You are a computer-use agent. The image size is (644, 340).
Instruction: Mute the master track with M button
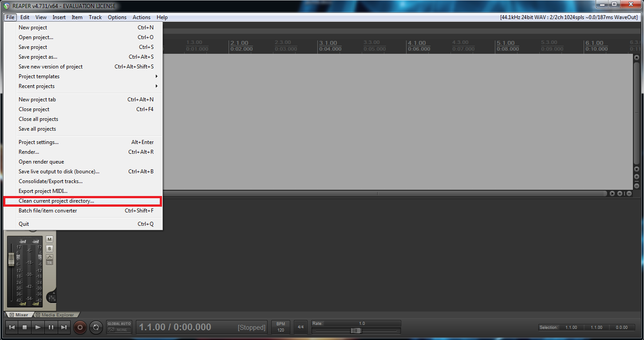coord(50,239)
